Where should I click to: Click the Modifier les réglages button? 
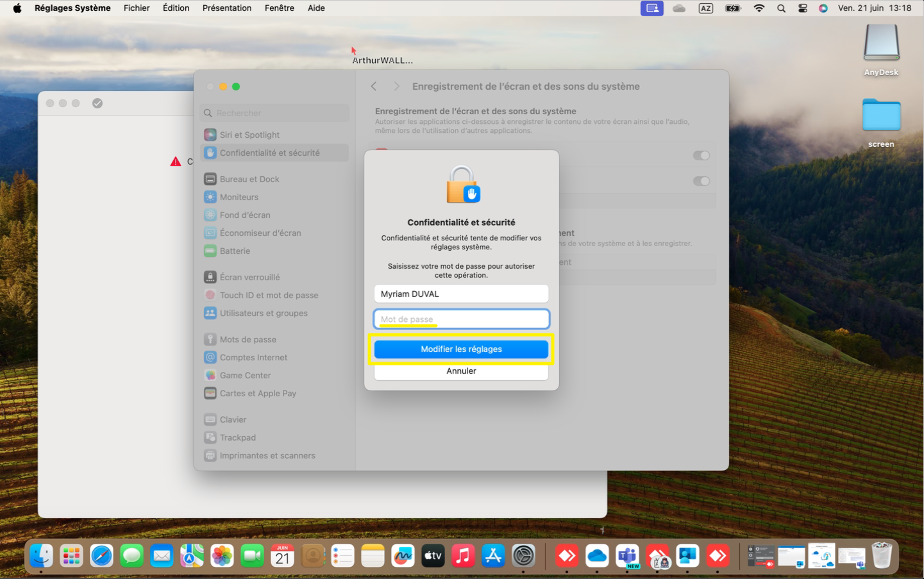(461, 349)
